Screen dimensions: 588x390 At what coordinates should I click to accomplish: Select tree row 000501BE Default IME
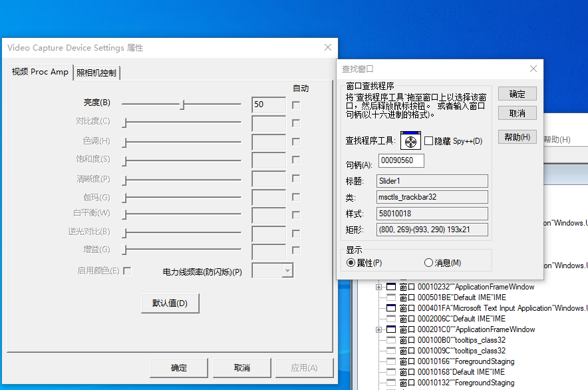pos(452,297)
